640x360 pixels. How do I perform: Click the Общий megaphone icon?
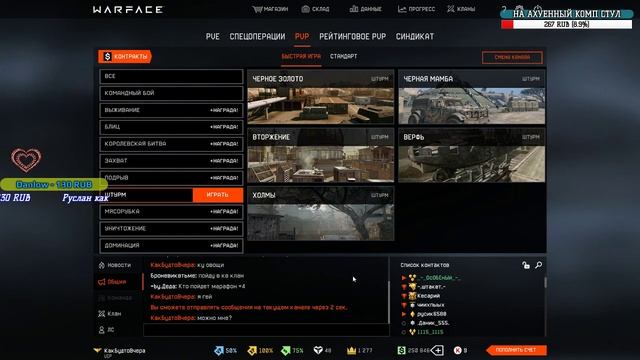point(102,282)
